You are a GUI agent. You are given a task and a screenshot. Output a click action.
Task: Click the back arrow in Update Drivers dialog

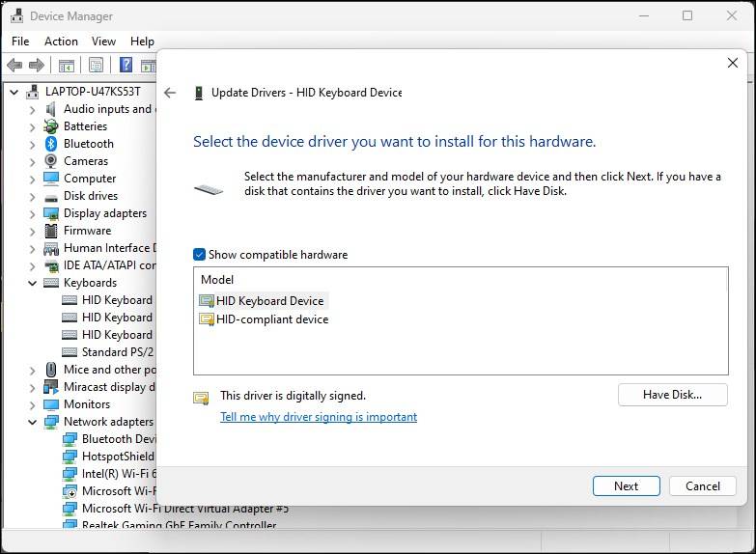coord(170,93)
